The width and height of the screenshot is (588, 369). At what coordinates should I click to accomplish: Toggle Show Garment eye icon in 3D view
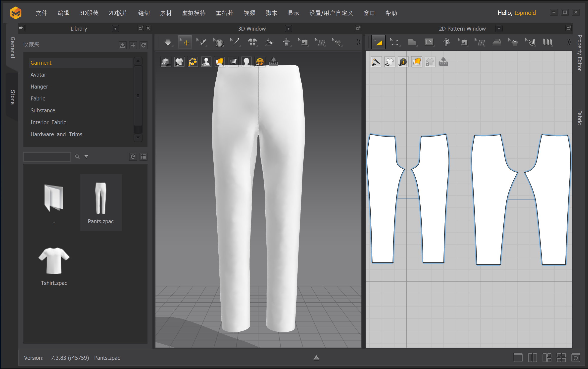pos(179,62)
